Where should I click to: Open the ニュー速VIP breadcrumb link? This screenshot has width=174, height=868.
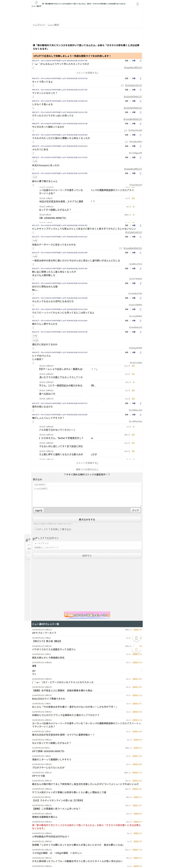click(x=53, y=25)
